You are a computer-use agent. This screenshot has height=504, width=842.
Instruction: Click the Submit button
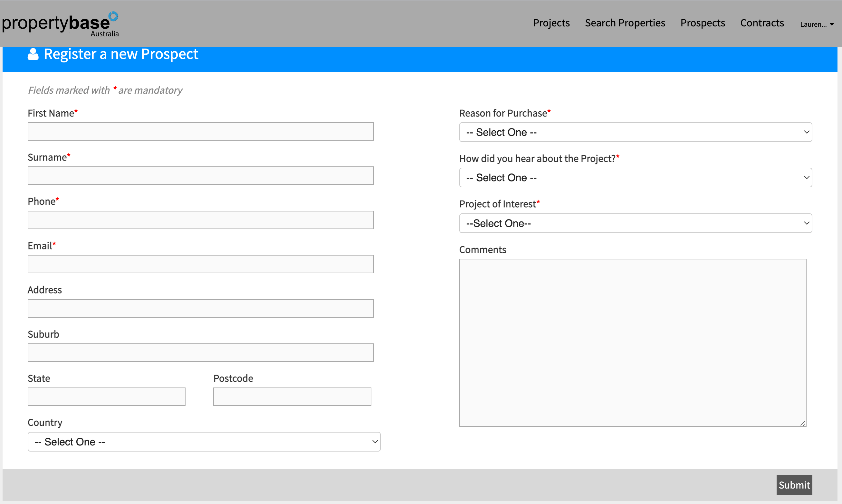[x=794, y=485]
